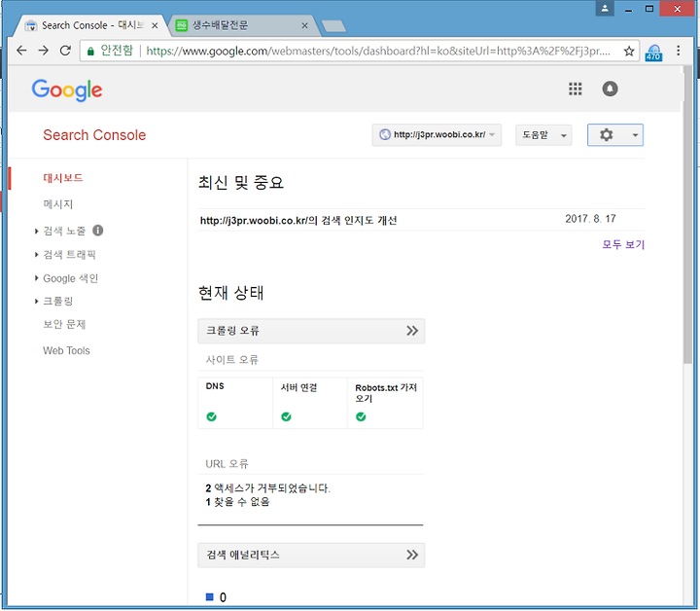Open 메시지 in the sidebar
The image size is (700, 611).
click(58, 204)
